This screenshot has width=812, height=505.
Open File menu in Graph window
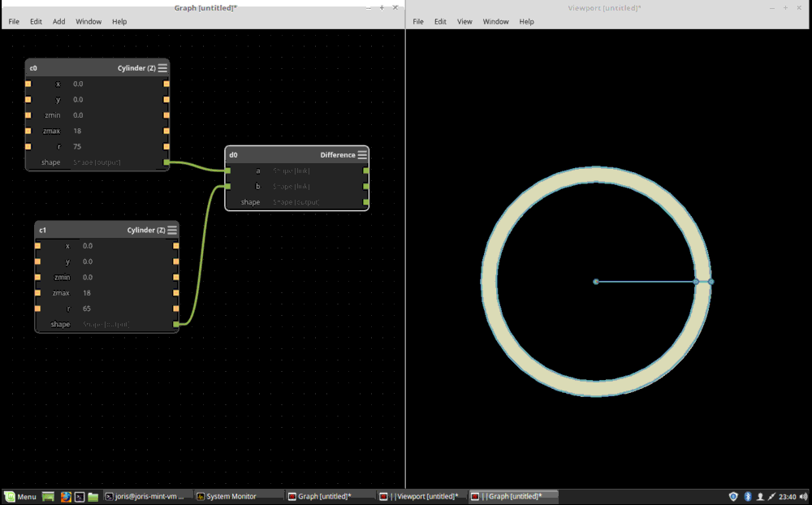click(14, 21)
